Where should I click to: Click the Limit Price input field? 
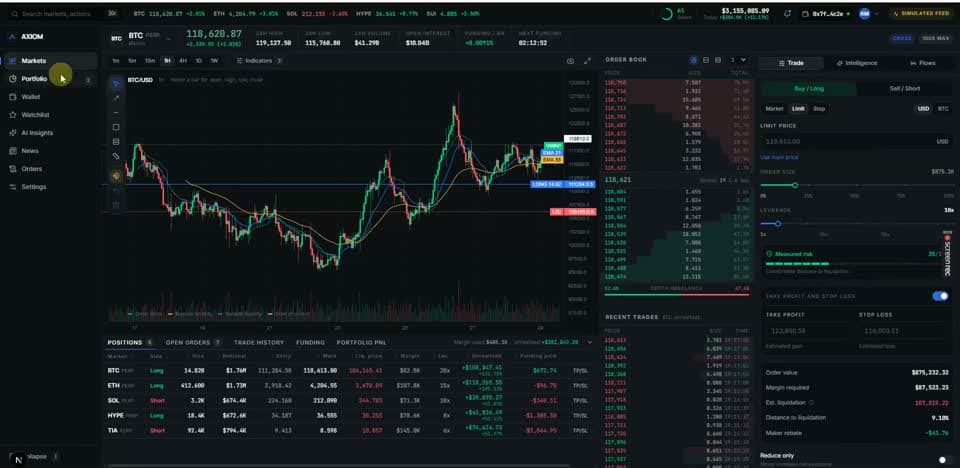click(x=857, y=142)
